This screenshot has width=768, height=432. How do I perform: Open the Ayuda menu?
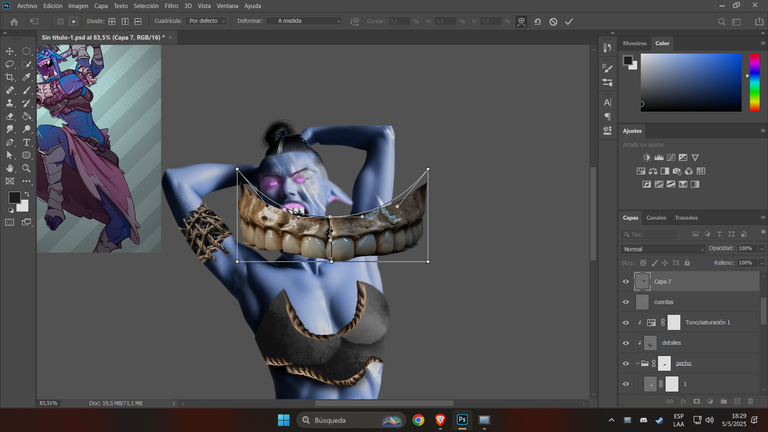point(252,6)
